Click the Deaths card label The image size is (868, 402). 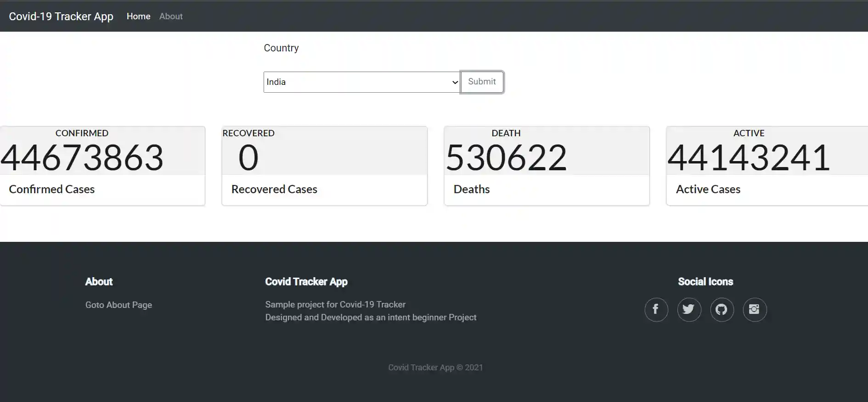(472, 189)
